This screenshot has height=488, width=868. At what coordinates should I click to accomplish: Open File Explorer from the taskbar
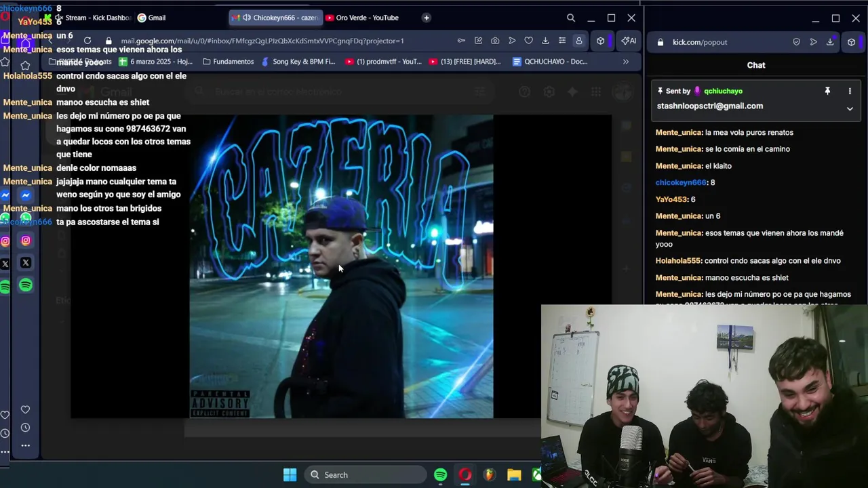514,475
